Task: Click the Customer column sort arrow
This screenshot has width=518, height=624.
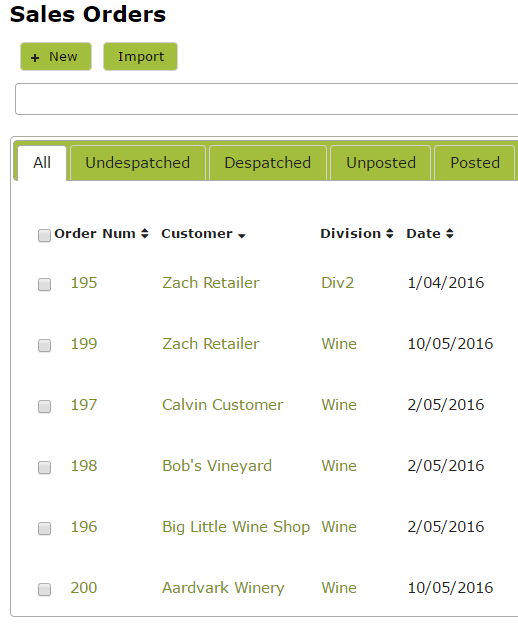Action: tap(241, 236)
